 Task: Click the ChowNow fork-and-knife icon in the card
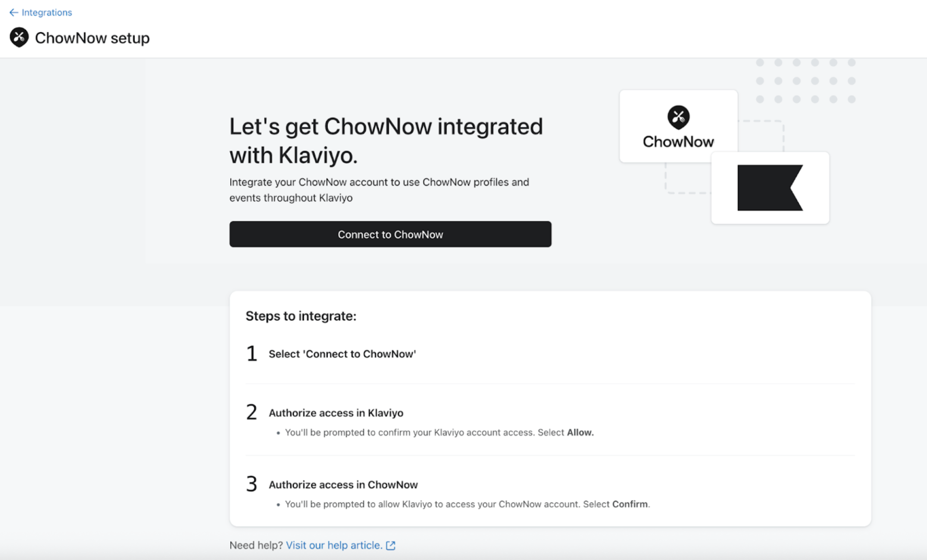coord(678,117)
